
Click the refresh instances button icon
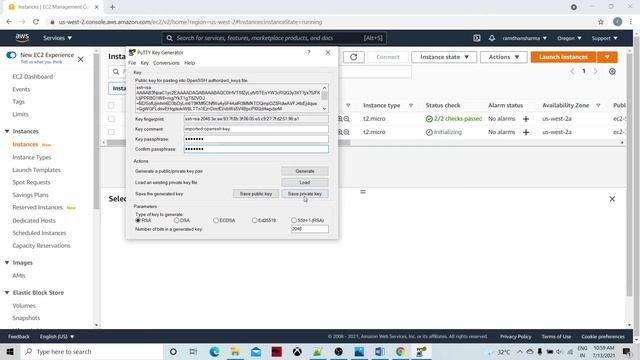[353, 57]
